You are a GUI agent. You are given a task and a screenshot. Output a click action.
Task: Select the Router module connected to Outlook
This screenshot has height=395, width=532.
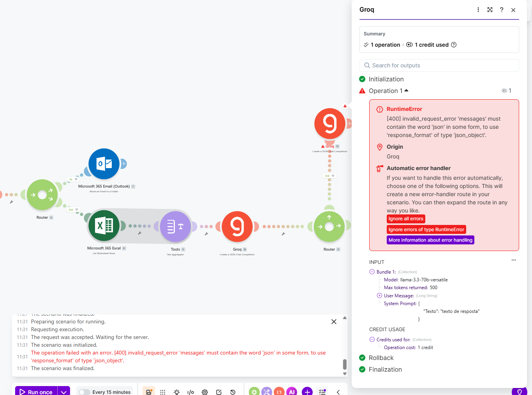(x=42, y=195)
